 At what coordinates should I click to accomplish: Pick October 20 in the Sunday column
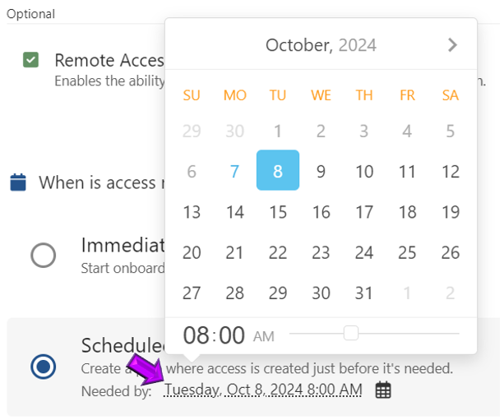192,252
